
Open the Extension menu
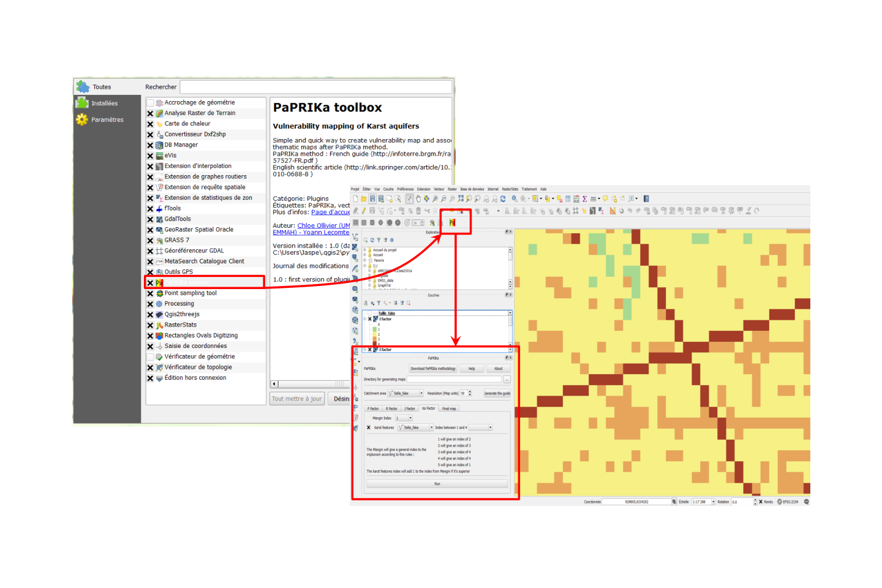coord(423,189)
